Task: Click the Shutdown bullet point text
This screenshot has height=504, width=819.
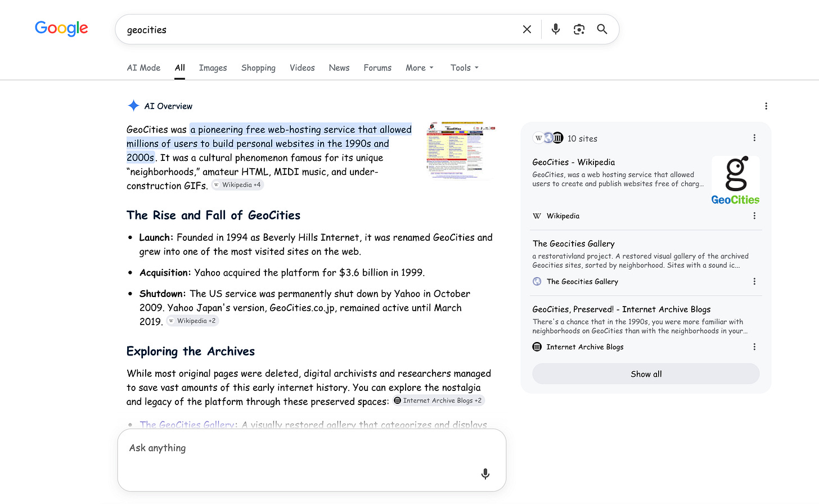Action: pyautogui.click(x=305, y=308)
